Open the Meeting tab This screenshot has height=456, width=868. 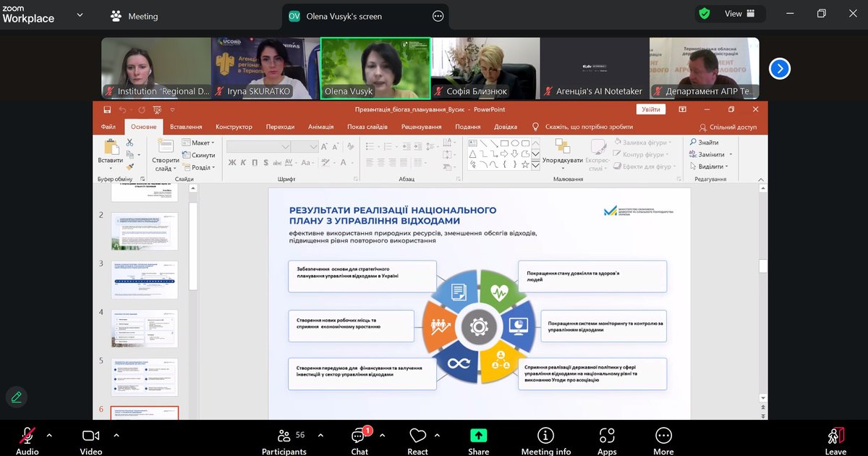pos(135,16)
